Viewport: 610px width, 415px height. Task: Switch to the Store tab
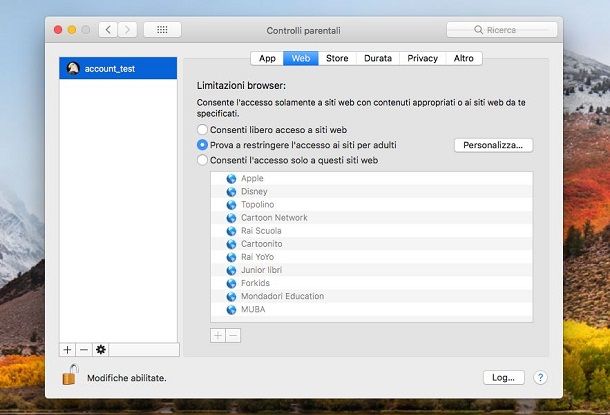point(337,58)
